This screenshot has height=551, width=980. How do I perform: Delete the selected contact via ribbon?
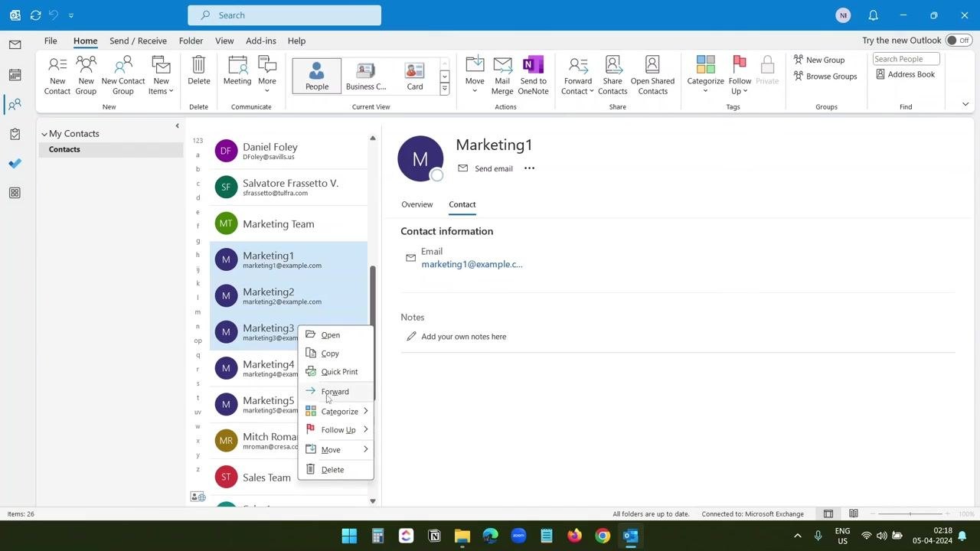pos(198,71)
